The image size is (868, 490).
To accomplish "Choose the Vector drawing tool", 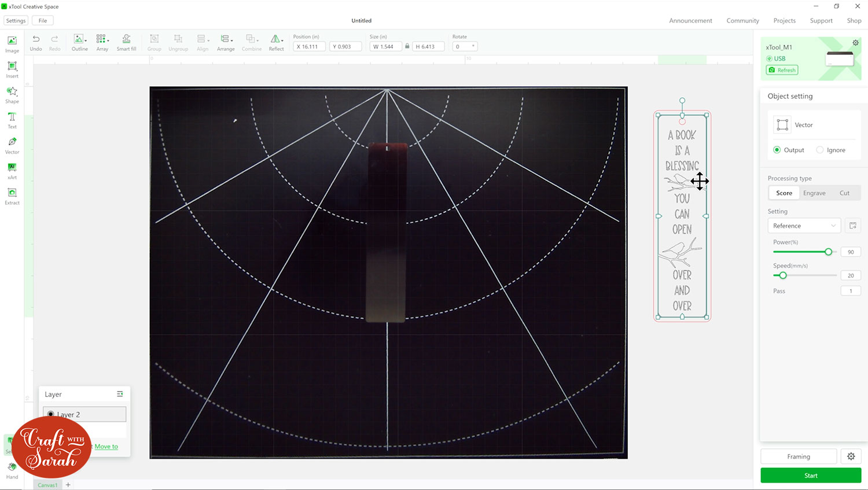I will [x=12, y=145].
